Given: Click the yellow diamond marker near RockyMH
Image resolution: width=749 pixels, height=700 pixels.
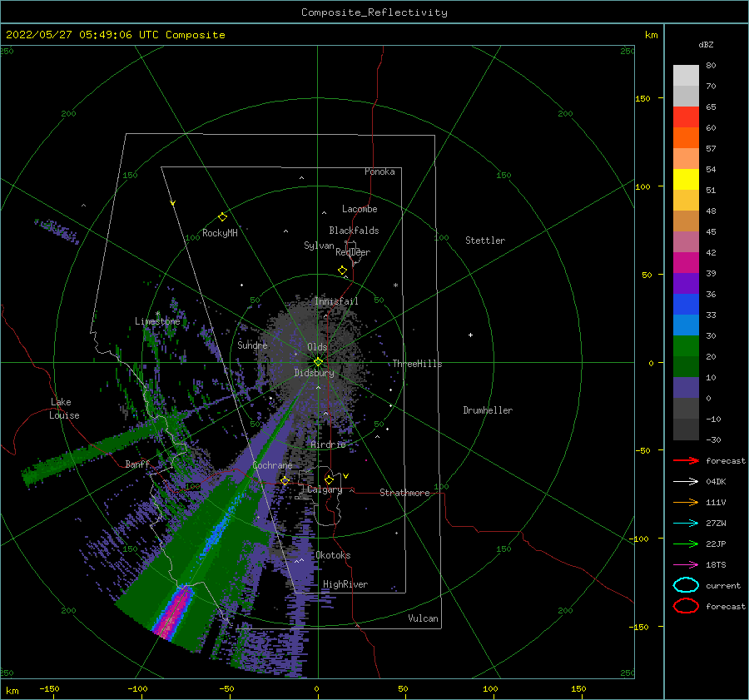Looking at the screenshot, I should (x=222, y=217).
